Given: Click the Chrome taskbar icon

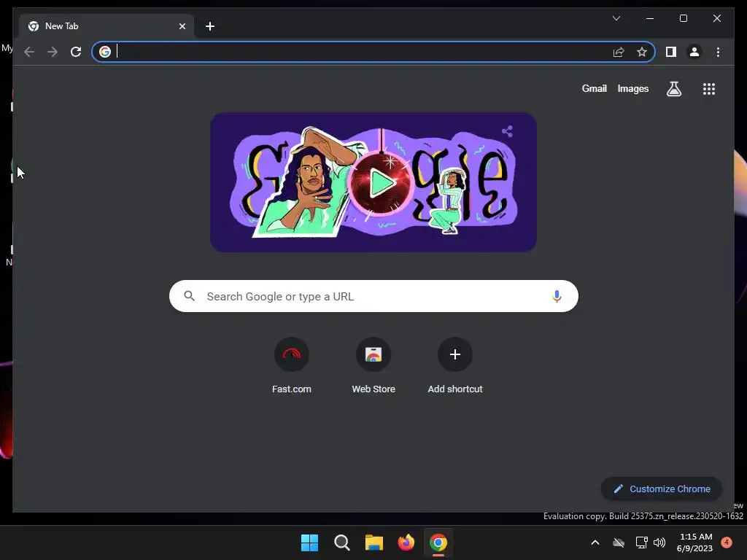Looking at the screenshot, I should [x=438, y=542].
